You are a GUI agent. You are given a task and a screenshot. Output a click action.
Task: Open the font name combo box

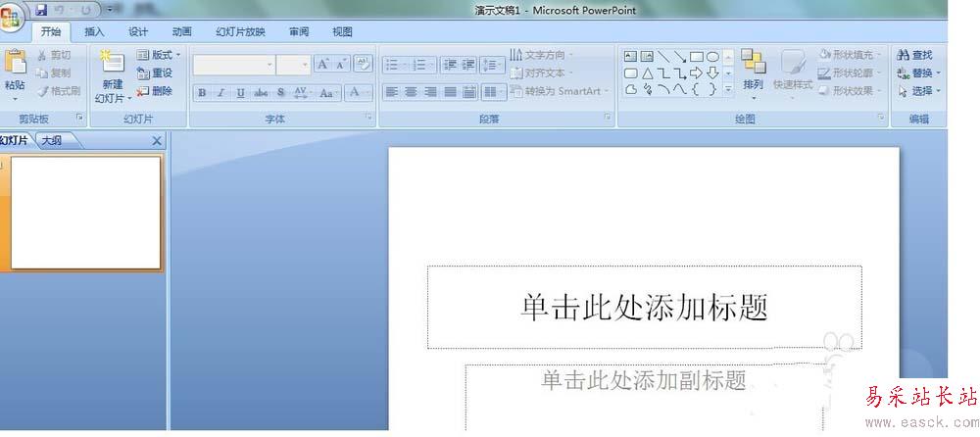(x=234, y=65)
